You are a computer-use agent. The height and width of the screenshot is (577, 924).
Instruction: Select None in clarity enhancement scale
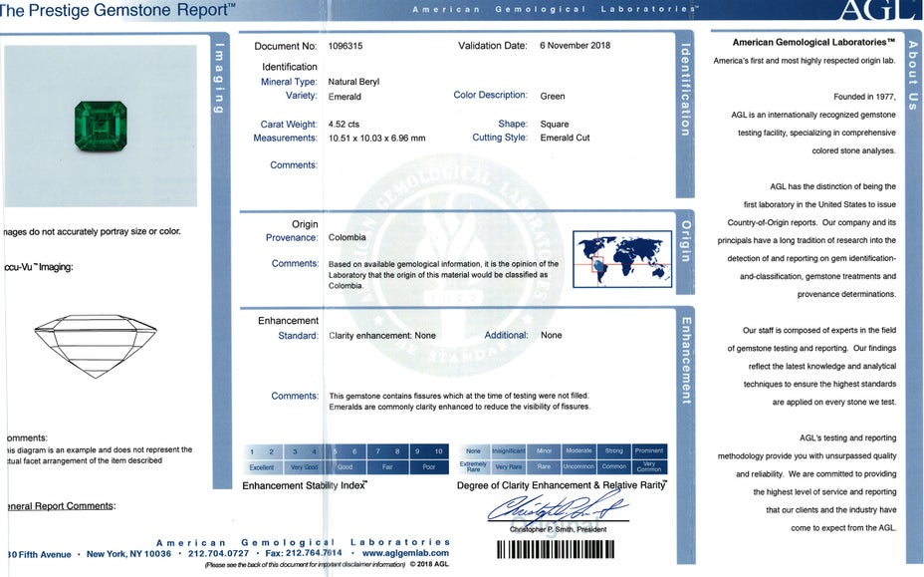(x=473, y=451)
